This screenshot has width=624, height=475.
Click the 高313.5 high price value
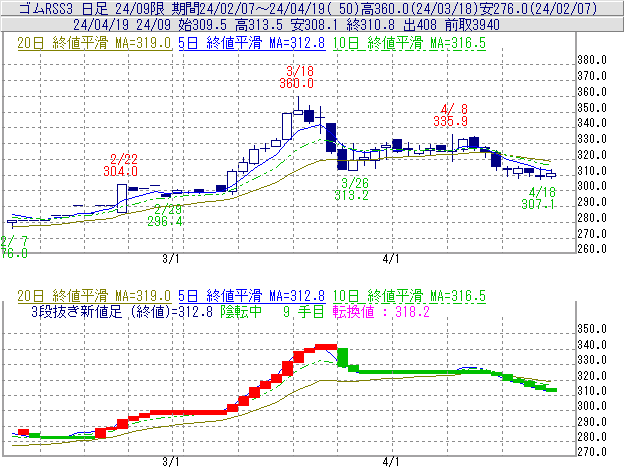pyautogui.click(x=259, y=25)
